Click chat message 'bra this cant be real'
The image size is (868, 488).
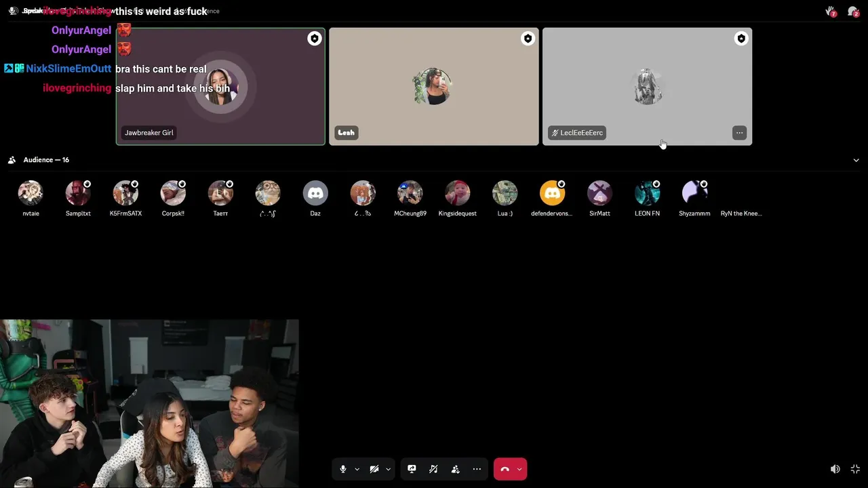pyautogui.click(x=161, y=69)
